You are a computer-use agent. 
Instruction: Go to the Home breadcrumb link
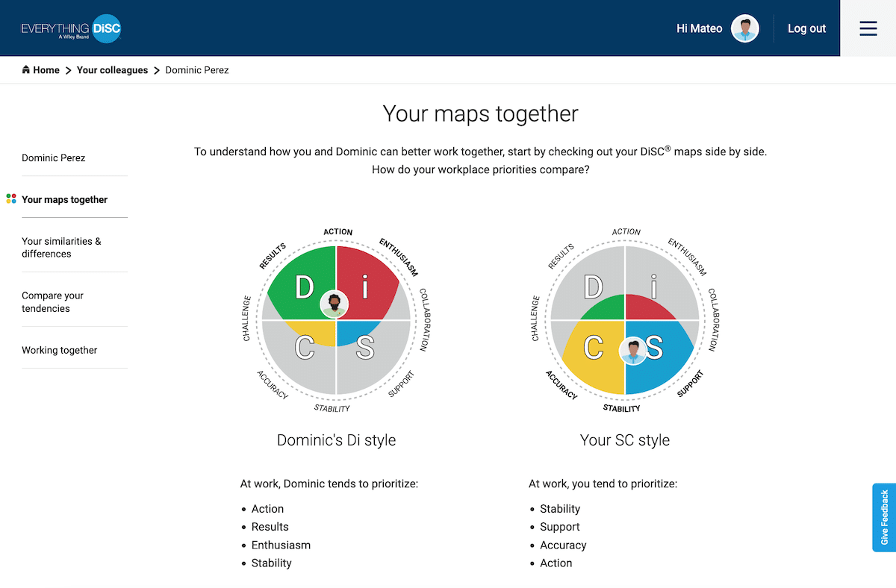coord(46,70)
